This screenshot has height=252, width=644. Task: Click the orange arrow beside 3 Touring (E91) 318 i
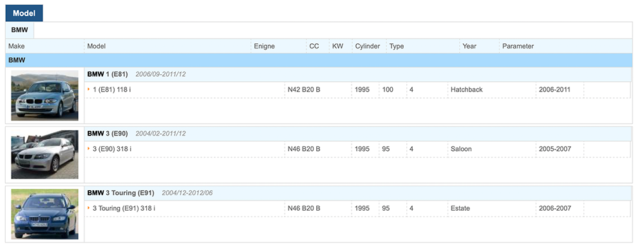pyautogui.click(x=89, y=208)
